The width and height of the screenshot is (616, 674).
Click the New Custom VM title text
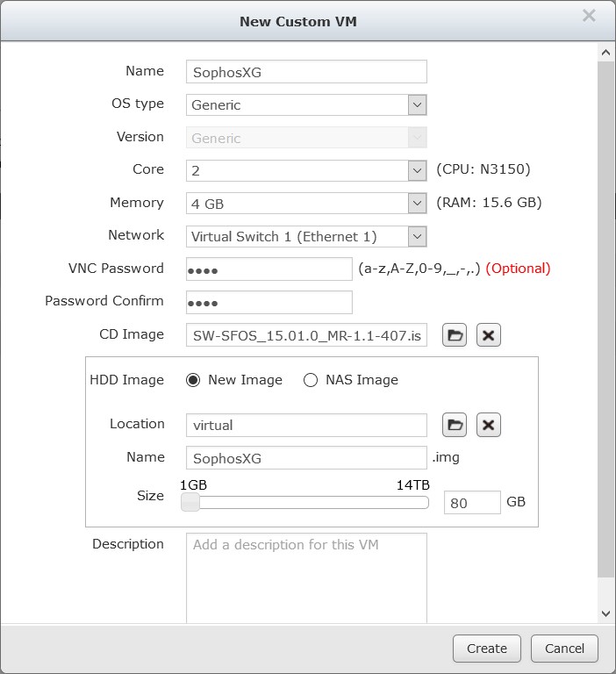(x=298, y=21)
